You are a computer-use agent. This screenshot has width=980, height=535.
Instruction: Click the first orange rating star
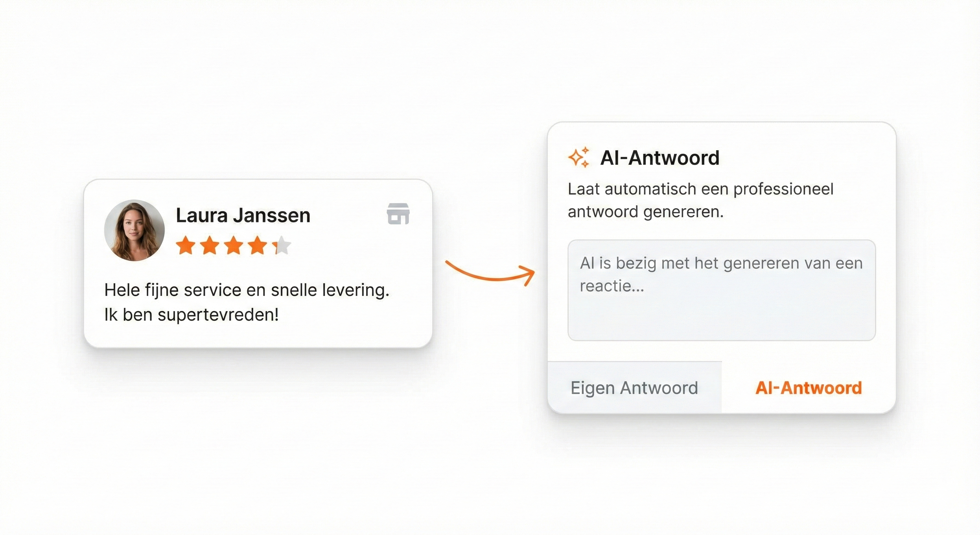(x=185, y=245)
